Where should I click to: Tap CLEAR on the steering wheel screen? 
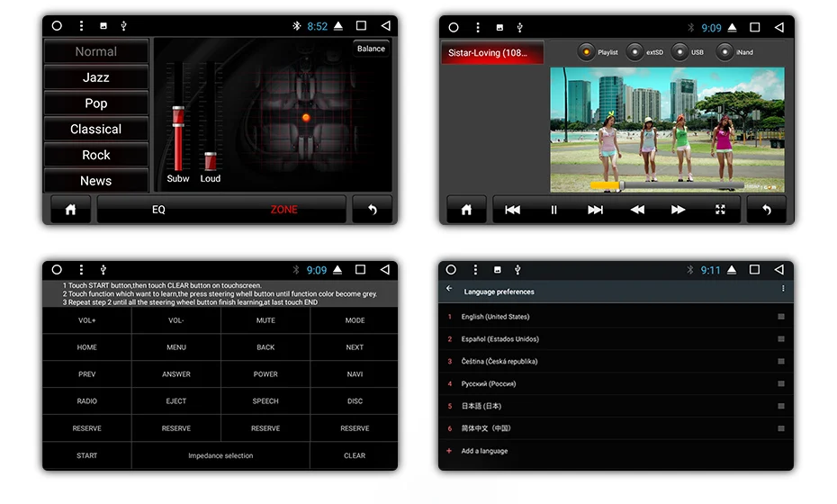[x=355, y=455]
